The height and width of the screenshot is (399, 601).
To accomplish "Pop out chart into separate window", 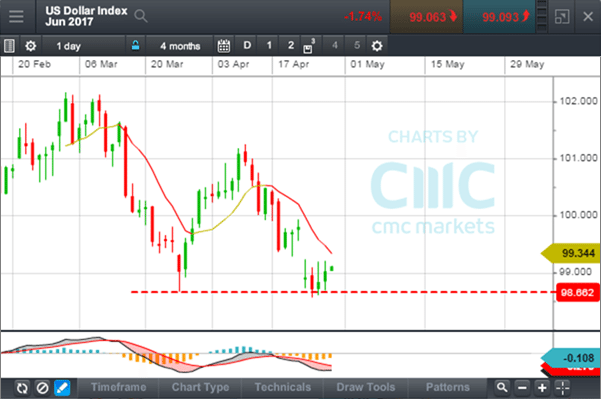I will 562,16.
